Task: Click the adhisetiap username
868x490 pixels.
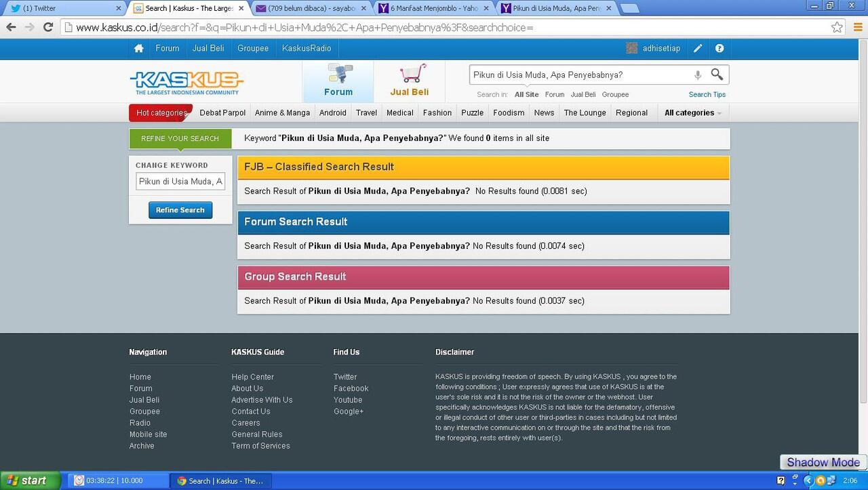Action: pyautogui.click(x=661, y=48)
